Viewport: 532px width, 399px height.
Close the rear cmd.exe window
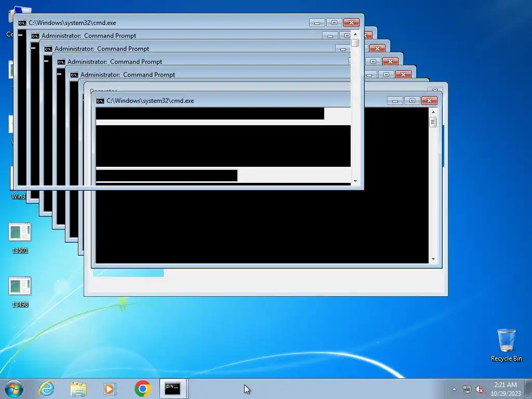pyautogui.click(x=429, y=101)
